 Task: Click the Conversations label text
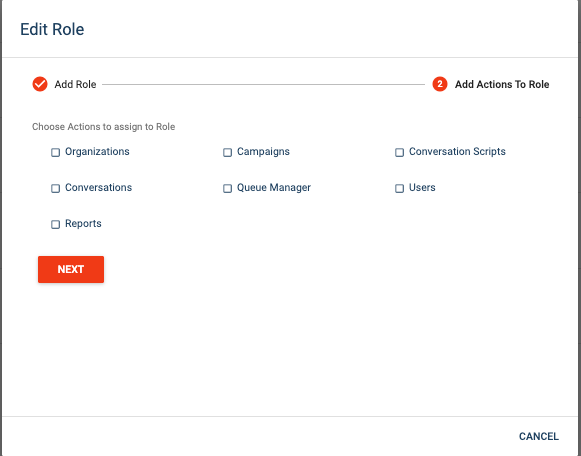pyautogui.click(x=98, y=187)
